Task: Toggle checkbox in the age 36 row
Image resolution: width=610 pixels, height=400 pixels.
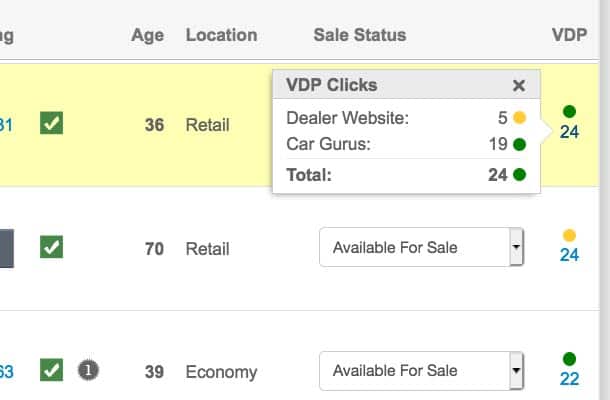Action: [51, 123]
